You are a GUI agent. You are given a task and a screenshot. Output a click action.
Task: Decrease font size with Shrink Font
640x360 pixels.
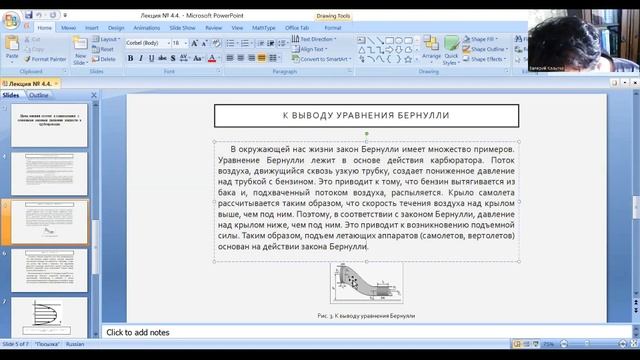click(204, 43)
